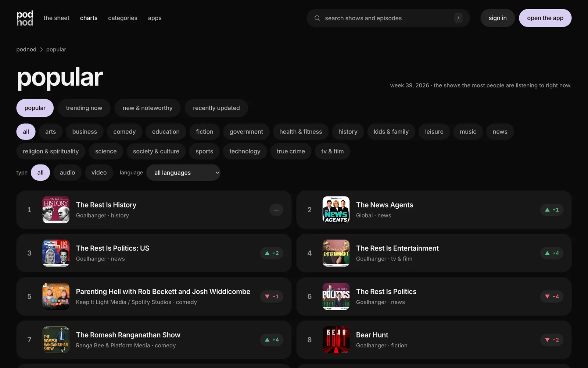588x368 pixels.
Task: Filter by news category
Action: (500, 132)
